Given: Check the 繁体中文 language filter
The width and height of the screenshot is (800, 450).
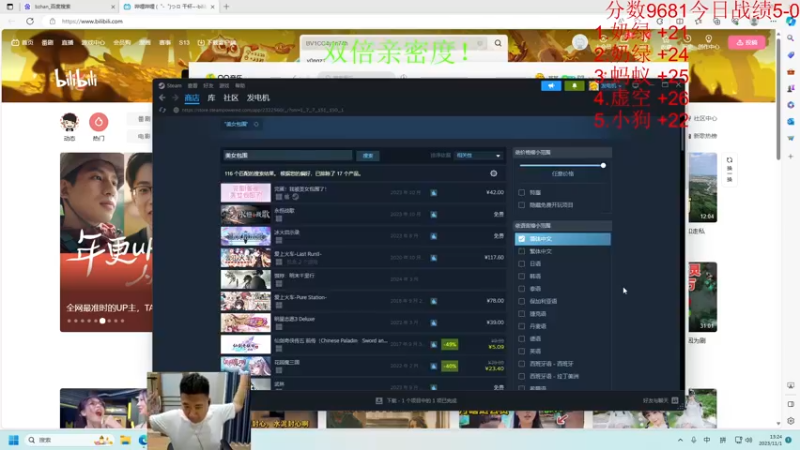Looking at the screenshot, I should (521, 251).
